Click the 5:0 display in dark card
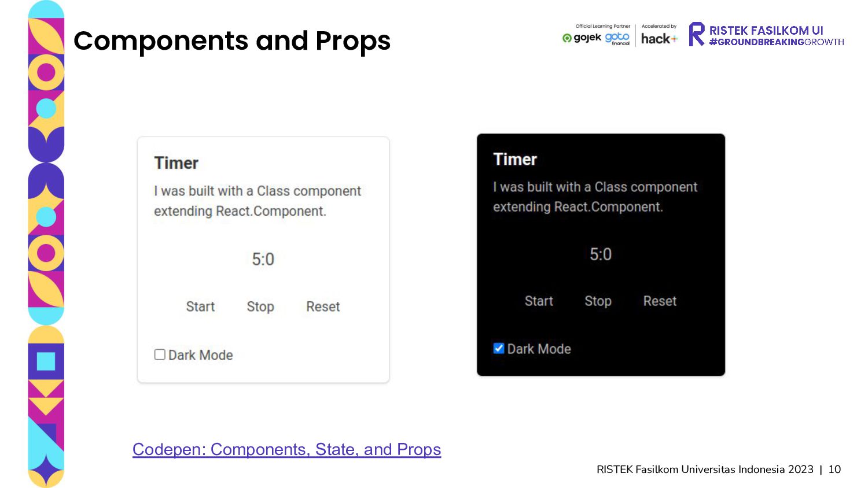The image size is (868, 488). pyautogui.click(x=601, y=254)
